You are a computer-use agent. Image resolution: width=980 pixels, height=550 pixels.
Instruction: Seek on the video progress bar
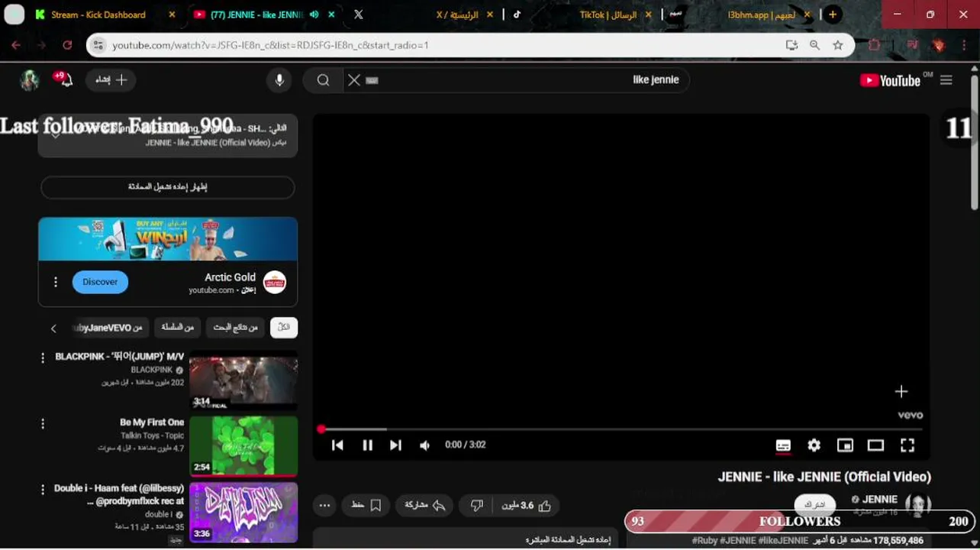tap(621, 429)
